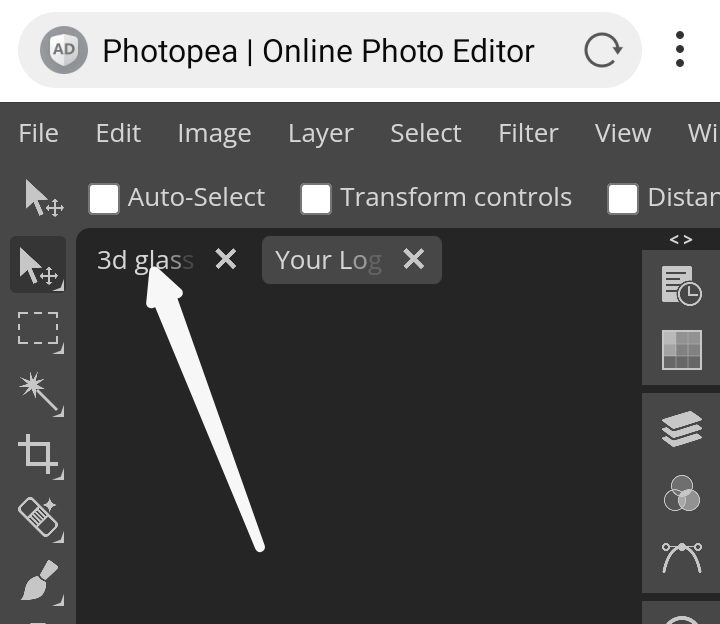
Task: Open the Swatches panel
Action: click(x=681, y=350)
